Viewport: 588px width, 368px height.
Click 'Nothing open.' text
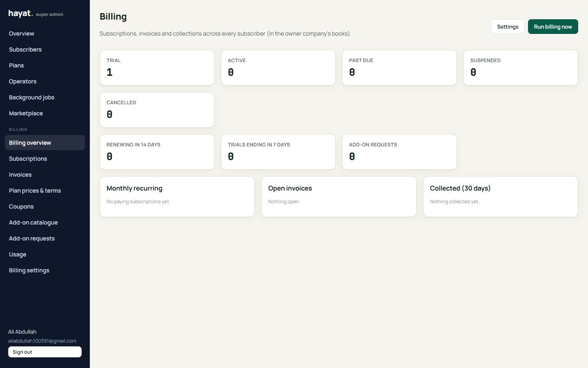pyautogui.click(x=284, y=202)
